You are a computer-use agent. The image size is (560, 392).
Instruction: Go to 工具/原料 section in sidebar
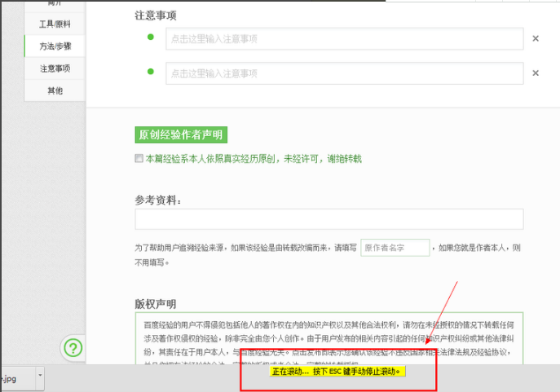coord(55,24)
